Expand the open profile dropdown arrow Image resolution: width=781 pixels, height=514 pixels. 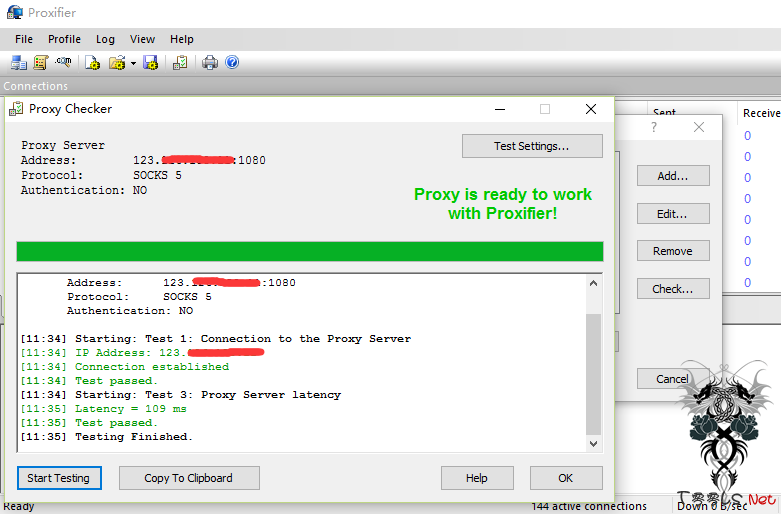(133, 63)
